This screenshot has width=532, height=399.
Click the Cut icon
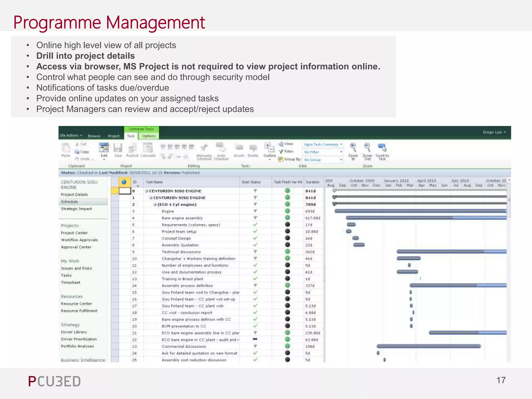pos(77,144)
